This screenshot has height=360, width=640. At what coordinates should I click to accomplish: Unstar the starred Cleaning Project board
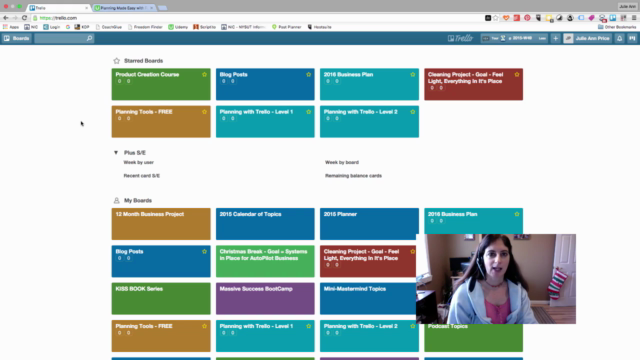pyautogui.click(x=517, y=75)
